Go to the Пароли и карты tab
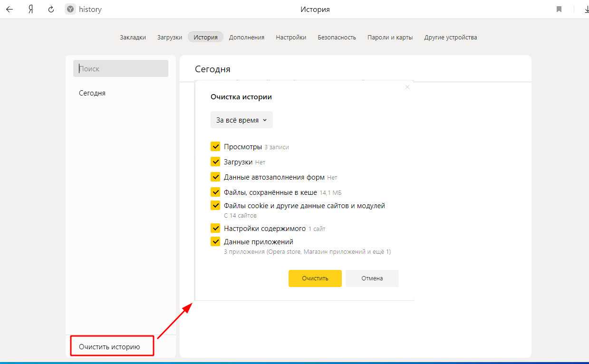This screenshot has width=589, height=364. tap(390, 37)
